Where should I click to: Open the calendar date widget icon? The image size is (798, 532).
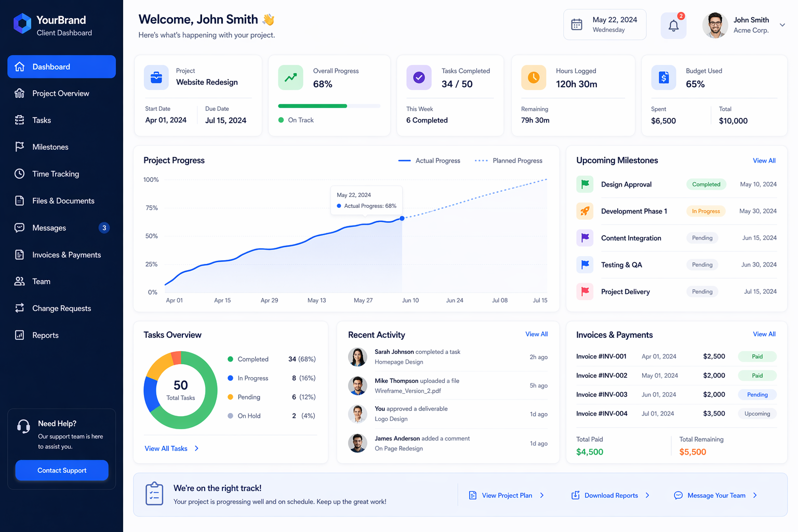point(577,24)
